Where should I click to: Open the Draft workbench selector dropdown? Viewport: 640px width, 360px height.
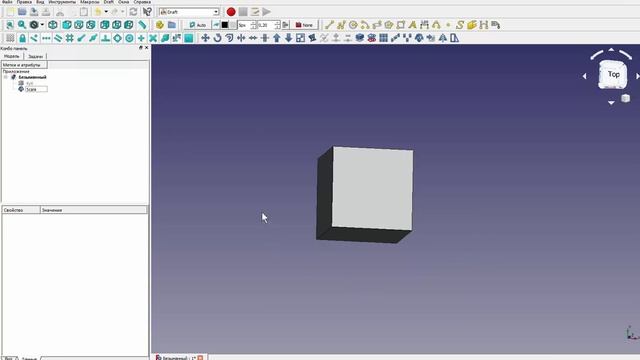coord(189,12)
